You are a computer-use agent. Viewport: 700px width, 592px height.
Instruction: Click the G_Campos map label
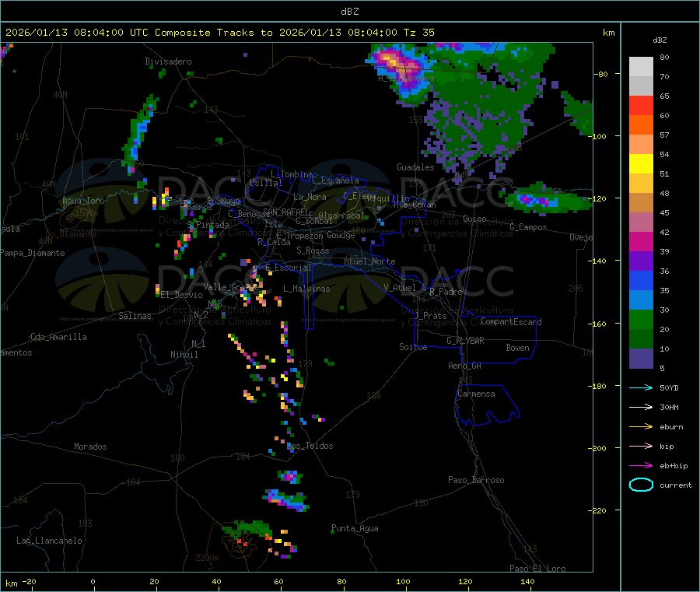pos(528,227)
